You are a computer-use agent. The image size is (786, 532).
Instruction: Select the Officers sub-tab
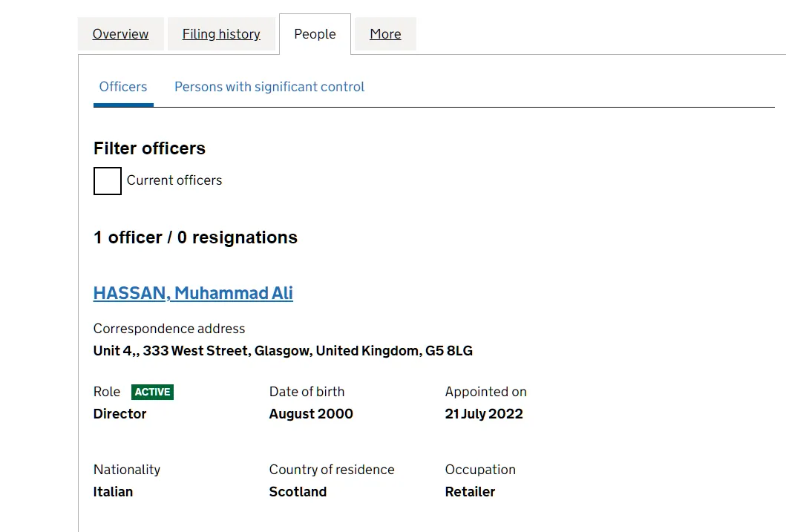123,87
